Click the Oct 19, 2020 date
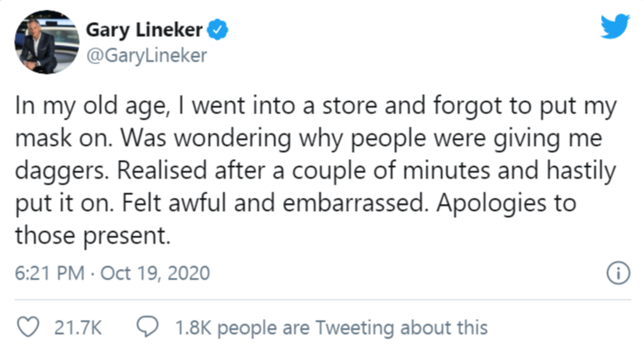644x348 pixels. (x=156, y=273)
